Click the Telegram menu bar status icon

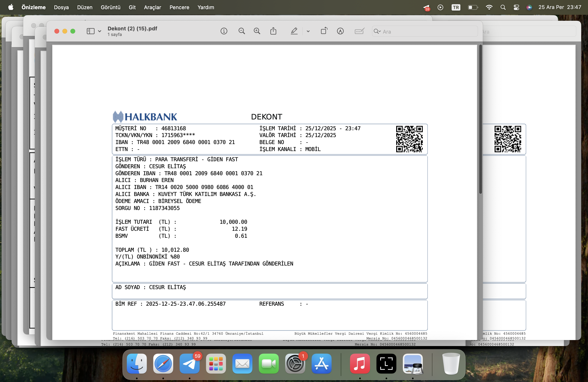pyautogui.click(x=426, y=8)
